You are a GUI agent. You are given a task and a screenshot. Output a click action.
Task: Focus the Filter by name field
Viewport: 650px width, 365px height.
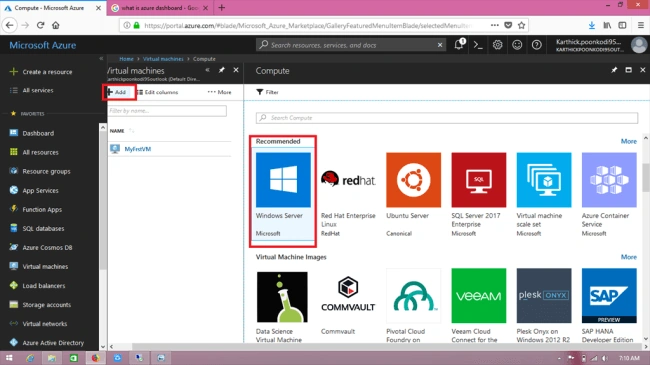(167, 111)
